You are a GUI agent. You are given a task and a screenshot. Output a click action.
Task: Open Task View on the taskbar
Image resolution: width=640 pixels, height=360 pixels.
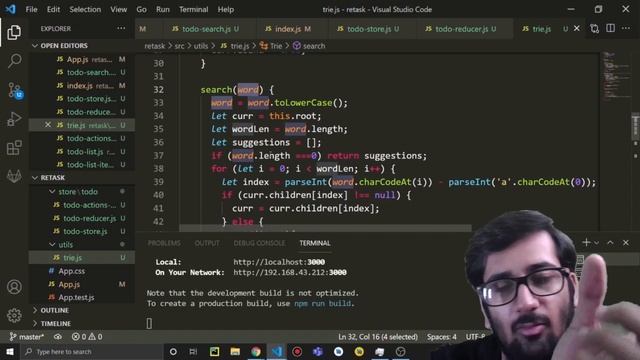click(193, 351)
